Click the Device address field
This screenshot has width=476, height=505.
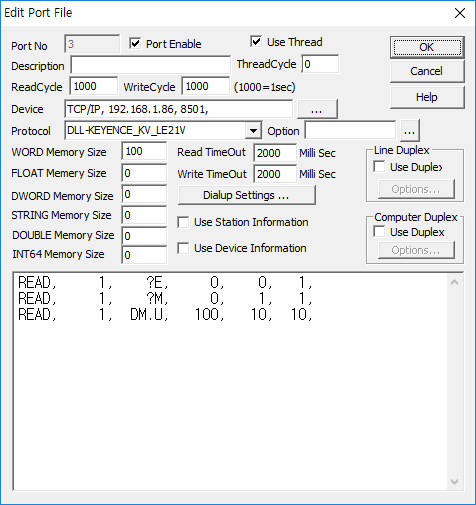[x=179, y=109]
